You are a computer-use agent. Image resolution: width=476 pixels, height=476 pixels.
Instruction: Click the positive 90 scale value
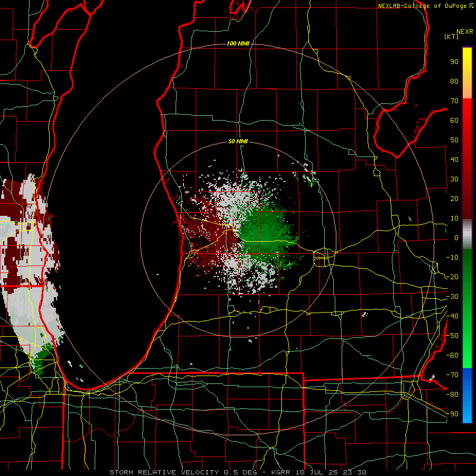454,62
